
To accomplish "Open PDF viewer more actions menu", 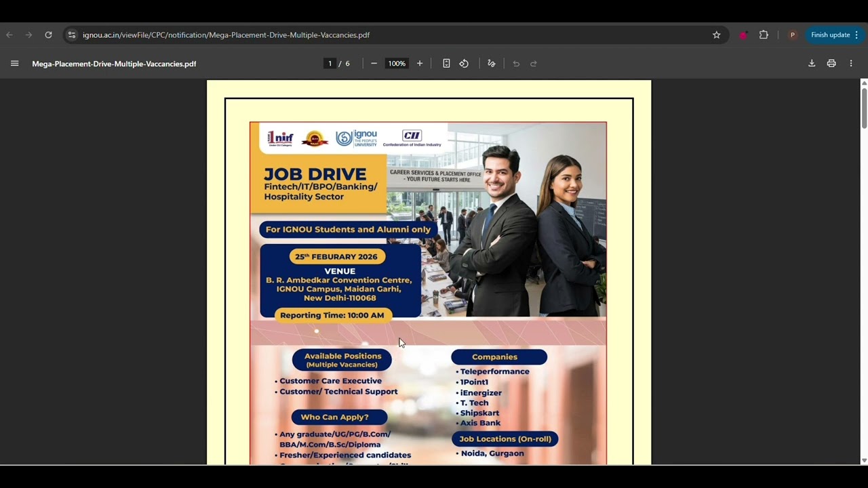I will tap(851, 64).
